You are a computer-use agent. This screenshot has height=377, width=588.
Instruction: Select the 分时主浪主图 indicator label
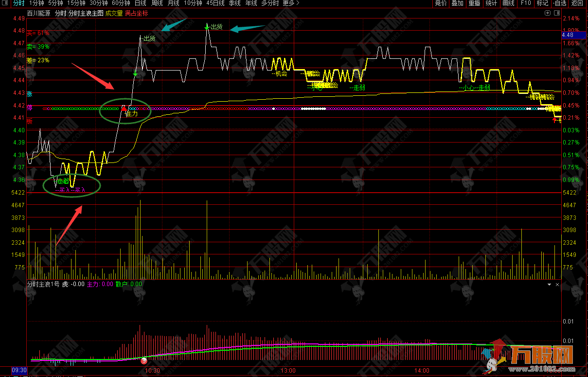86,14
